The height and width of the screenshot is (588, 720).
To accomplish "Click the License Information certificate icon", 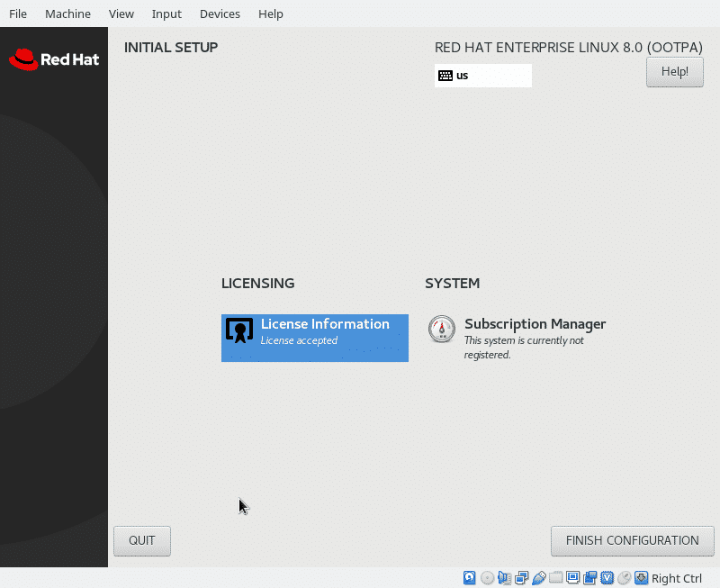I will click(239, 330).
